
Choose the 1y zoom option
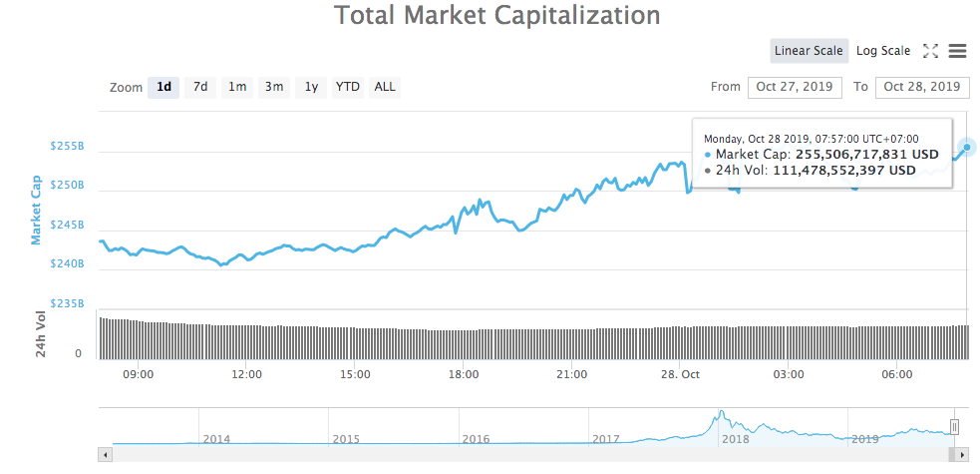point(311,87)
